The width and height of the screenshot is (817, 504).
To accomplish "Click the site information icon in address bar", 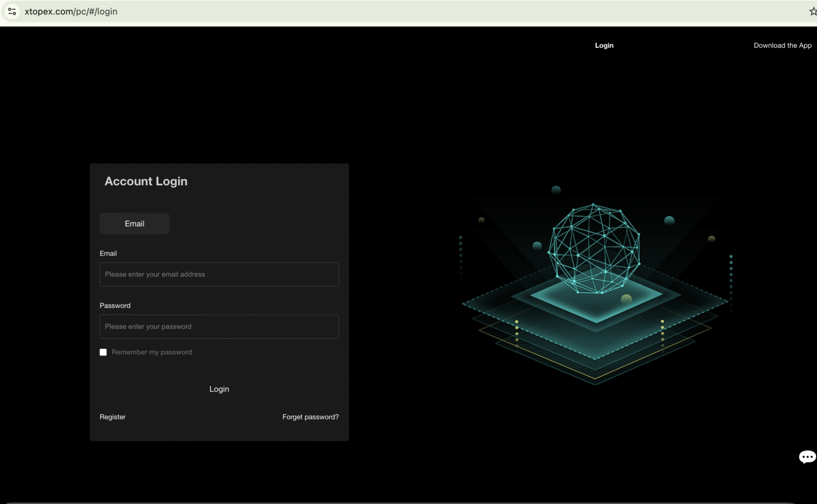I will point(12,11).
